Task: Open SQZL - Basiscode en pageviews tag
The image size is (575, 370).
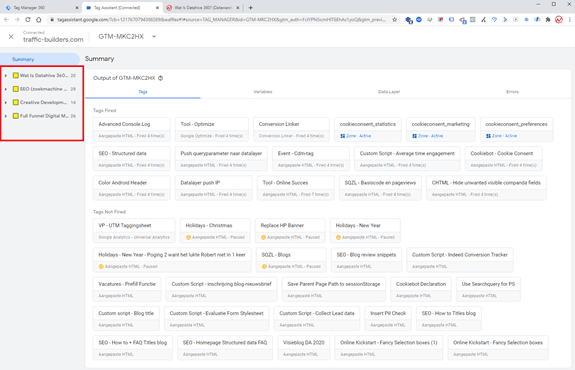Action: [380, 188]
